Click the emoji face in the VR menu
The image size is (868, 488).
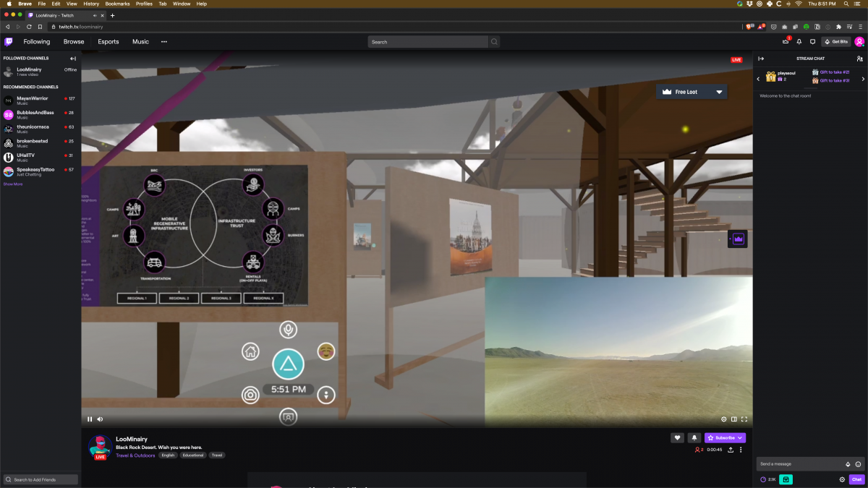pyautogui.click(x=326, y=351)
